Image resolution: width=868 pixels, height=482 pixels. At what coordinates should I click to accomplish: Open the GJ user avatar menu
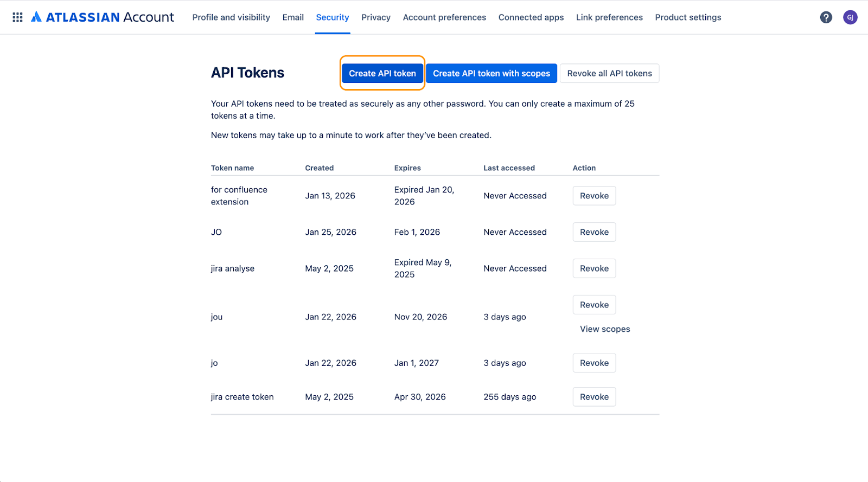pyautogui.click(x=850, y=17)
